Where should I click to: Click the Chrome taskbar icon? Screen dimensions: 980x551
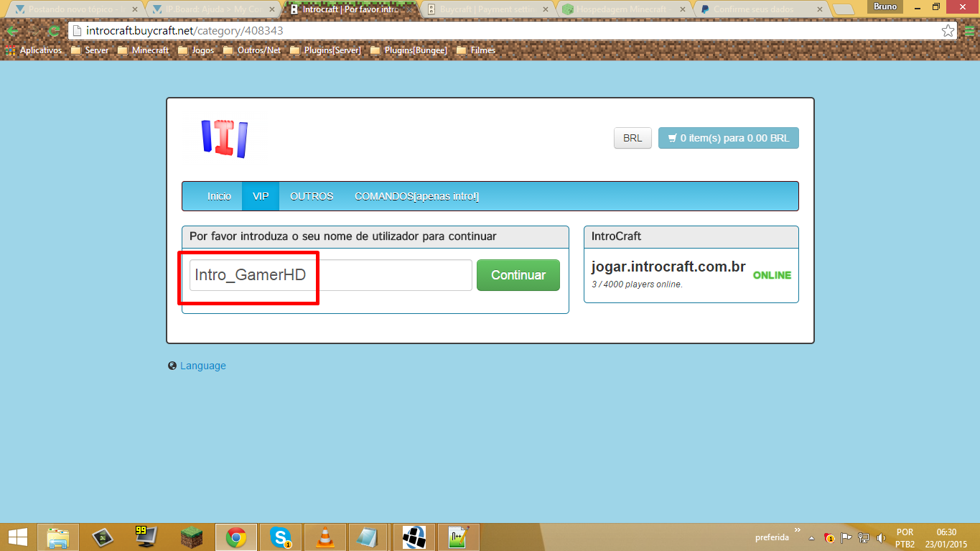pos(235,537)
